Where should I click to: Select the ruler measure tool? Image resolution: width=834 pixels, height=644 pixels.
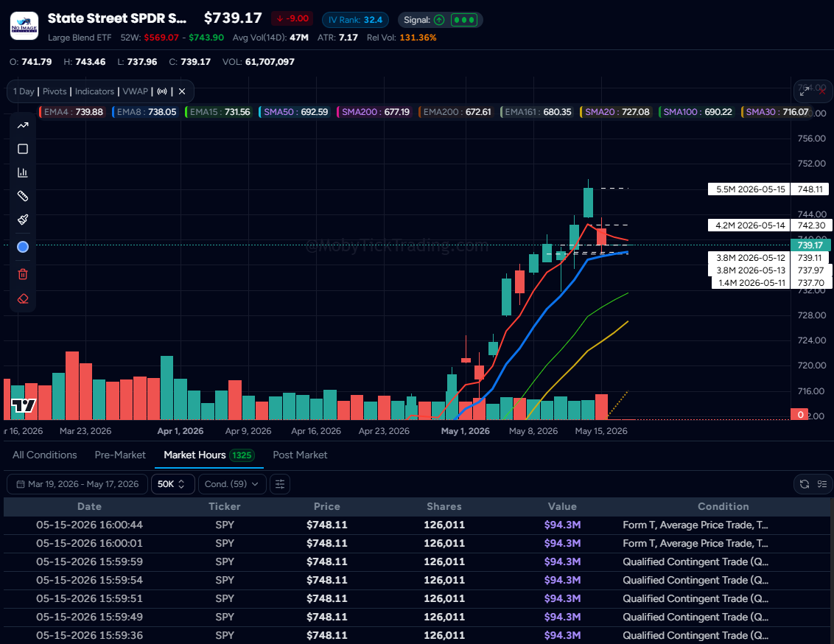pos(23,196)
